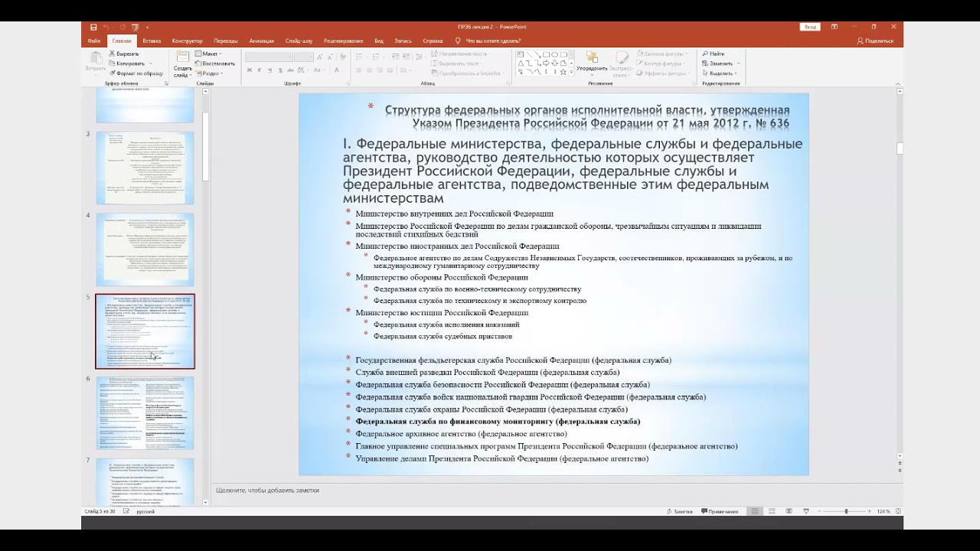980x551 pixels.
Task: Switch to Slide Sorter view
Action: [772, 511]
